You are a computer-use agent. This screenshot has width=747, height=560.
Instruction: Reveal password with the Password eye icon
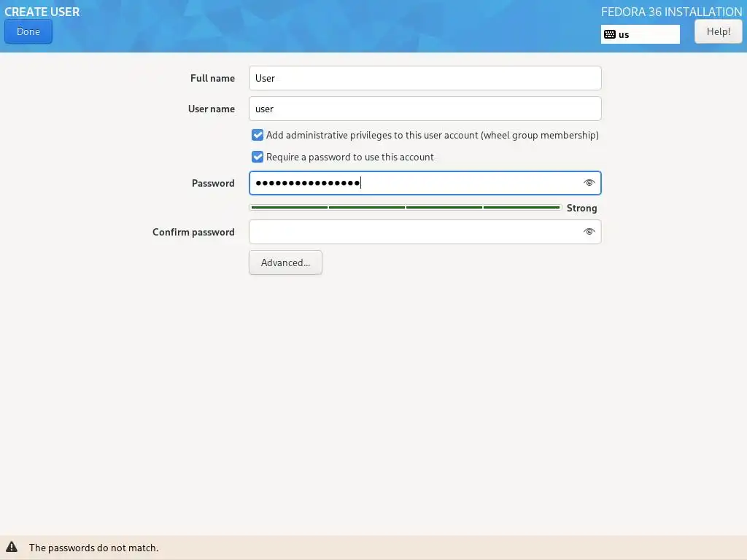[589, 183]
